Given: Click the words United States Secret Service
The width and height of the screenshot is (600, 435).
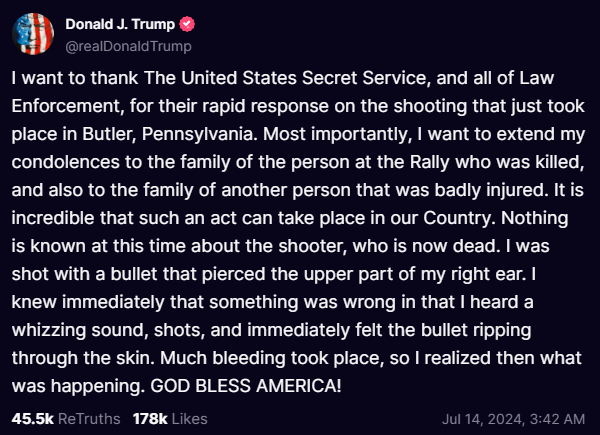Looking at the screenshot, I should click(304, 78).
